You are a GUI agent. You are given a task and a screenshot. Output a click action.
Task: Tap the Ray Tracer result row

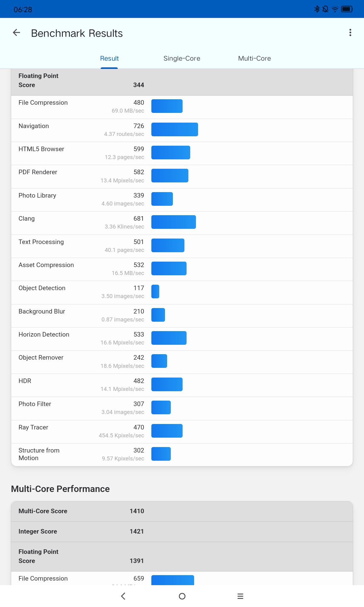[x=182, y=431]
